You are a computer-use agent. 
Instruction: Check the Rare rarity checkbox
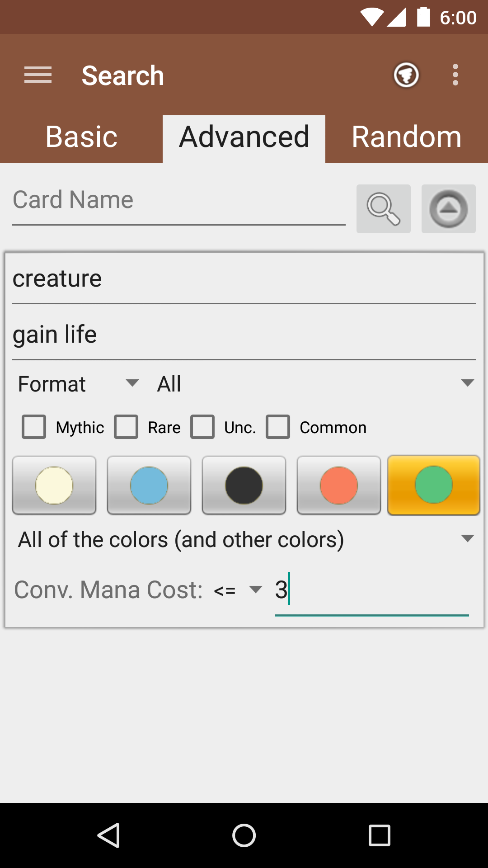tap(126, 427)
